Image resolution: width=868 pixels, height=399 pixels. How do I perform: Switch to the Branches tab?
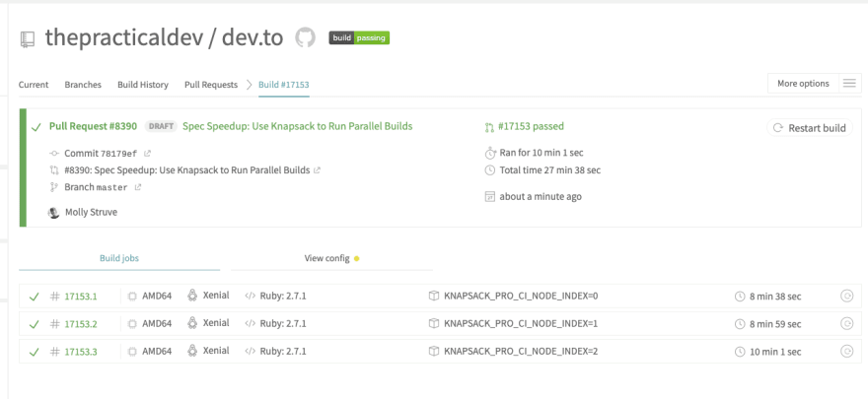[83, 85]
